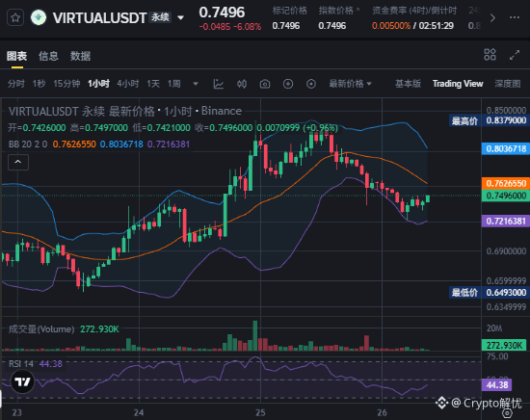
Task: Switch to the 图表 tab
Action: click(17, 56)
